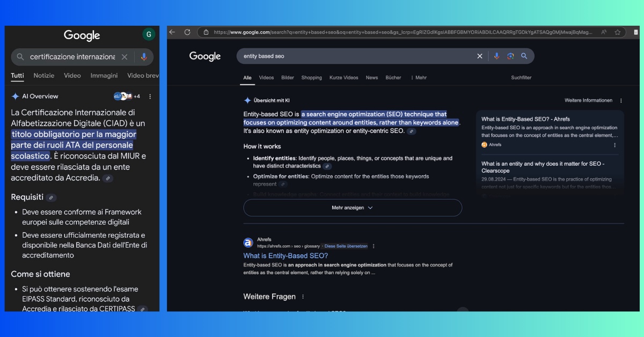Image resolution: width=644 pixels, height=337 pixels.
Task: Click the Google logo in desktop window
Action: (x=205, y=56)
